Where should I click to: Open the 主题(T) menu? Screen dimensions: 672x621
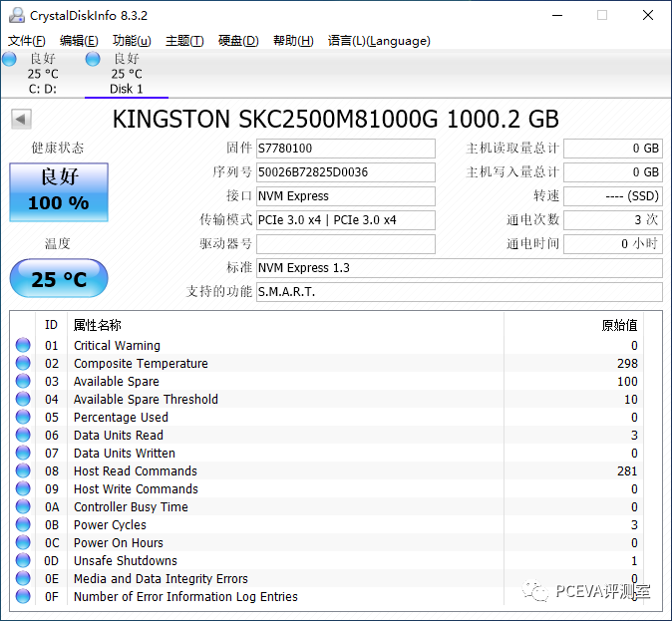(x=184, y=41)
